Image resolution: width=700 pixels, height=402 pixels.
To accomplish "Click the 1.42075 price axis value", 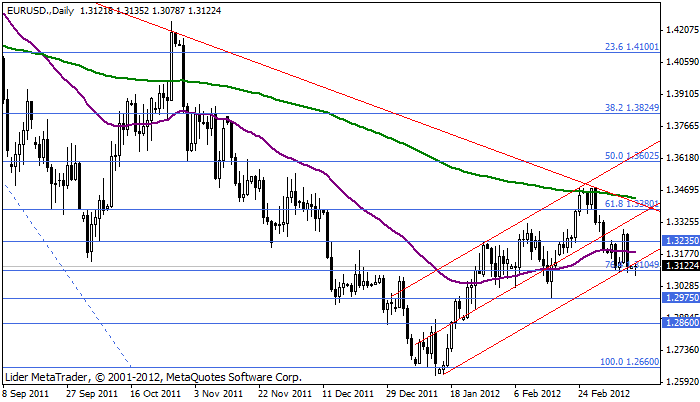I will (682, 30).
